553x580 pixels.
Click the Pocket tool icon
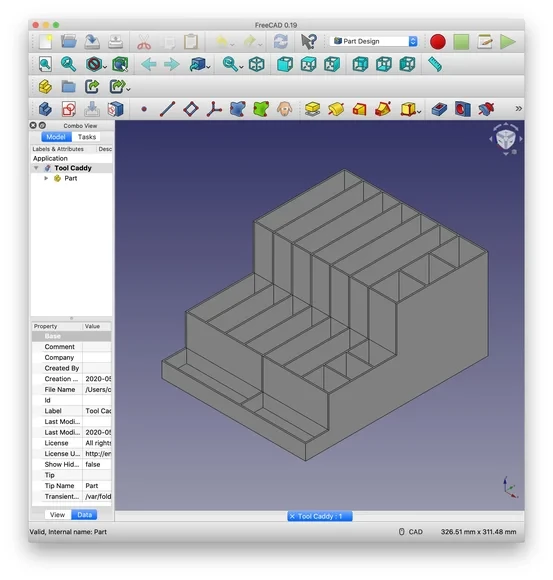click(x=439, y=109)
